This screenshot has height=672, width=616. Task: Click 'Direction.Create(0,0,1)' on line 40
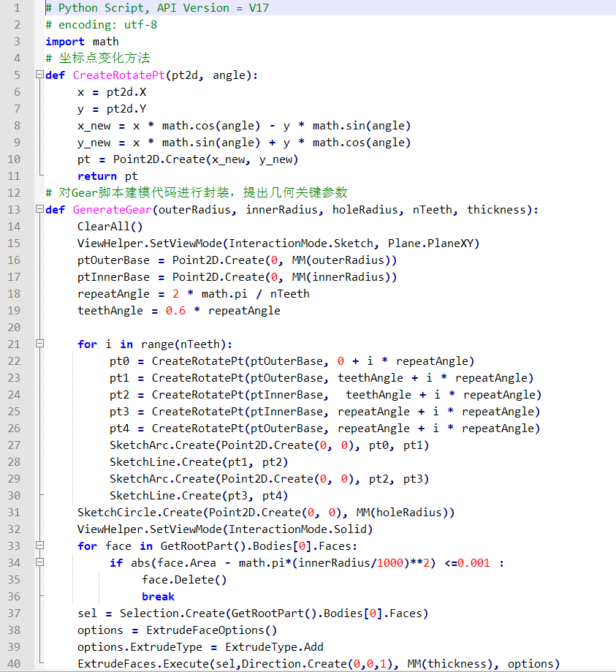tap(316, 664)
